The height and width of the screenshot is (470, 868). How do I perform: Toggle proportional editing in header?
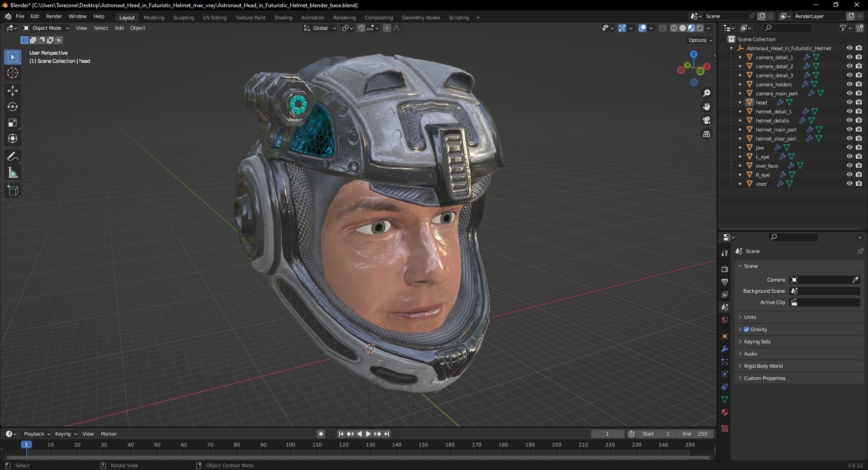387,28
